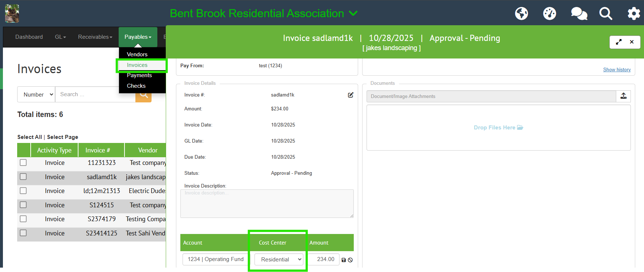This screenshot has height=272, width=644.
Task: Cancel the line item edit icon
Action: (x=350, y=260)
